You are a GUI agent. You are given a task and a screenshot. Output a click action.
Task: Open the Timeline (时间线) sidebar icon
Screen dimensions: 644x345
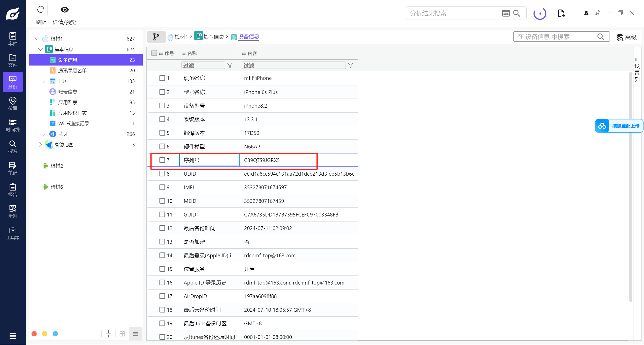(13, 125)
